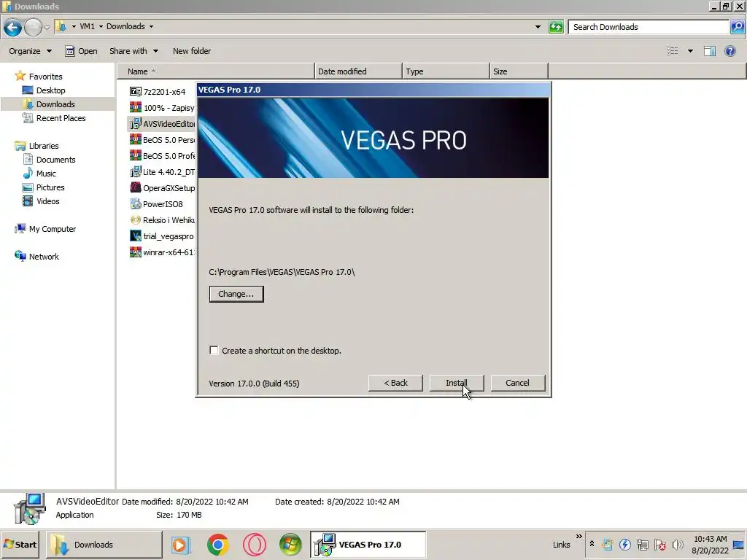Open the clock showing 10:43 AM
This screenshot has height=560, width=747.
point(711,544)
